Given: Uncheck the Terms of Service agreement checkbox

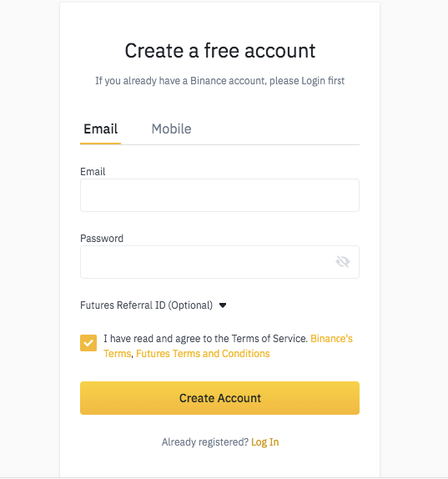Looking at the screenshot, I should click(x=88, y=343).
